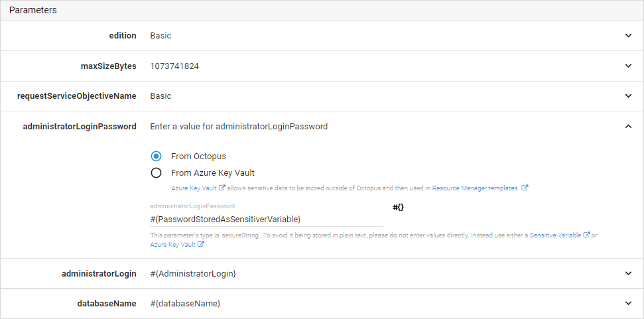The width and height of the screenshot is (644, 319).
Task: Click external link icon after Resource Manager templates
Action: [525, 188]
